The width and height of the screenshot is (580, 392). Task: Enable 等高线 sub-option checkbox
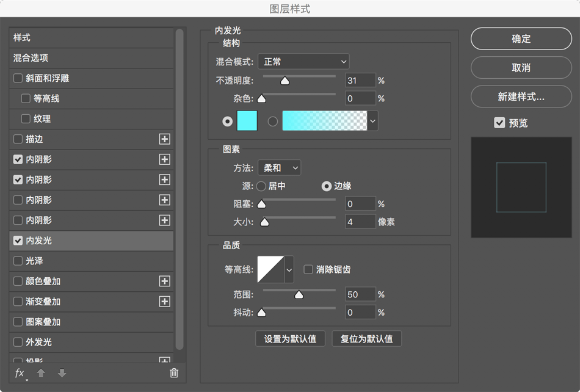pyautogui.click(x=26, y=98)
